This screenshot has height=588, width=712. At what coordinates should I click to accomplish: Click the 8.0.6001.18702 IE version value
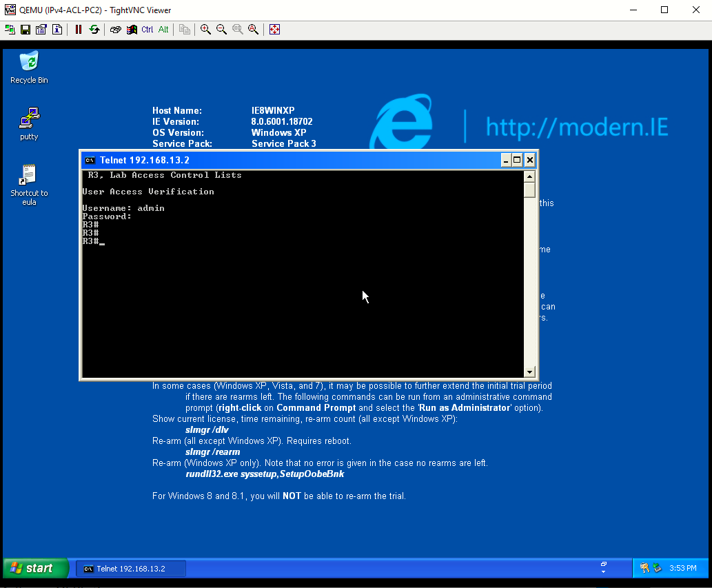(x=281, y=122)
